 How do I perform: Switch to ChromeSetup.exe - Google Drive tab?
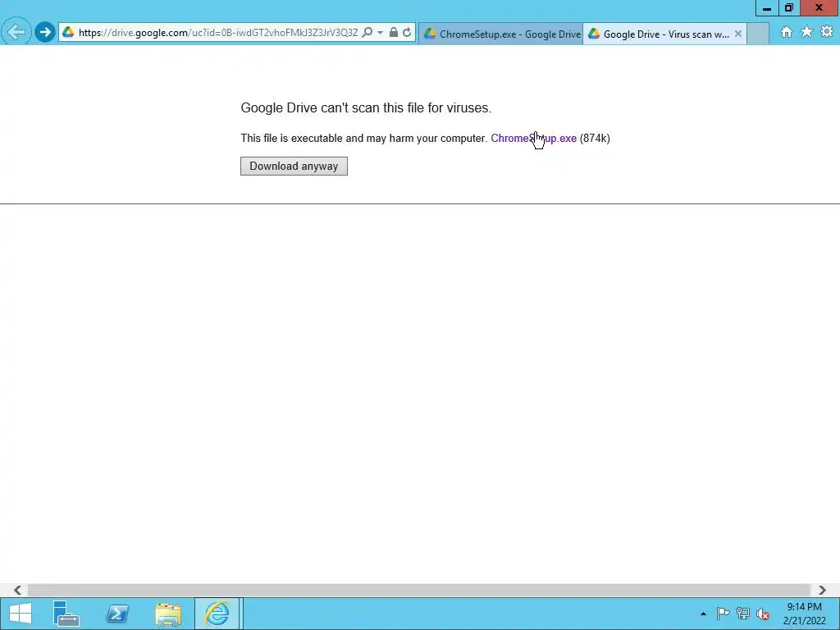[x=501, y=34]
